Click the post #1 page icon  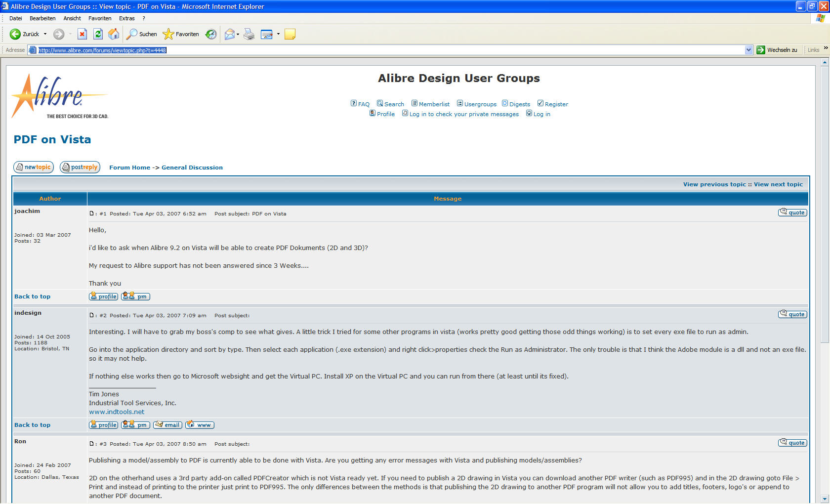91,213
